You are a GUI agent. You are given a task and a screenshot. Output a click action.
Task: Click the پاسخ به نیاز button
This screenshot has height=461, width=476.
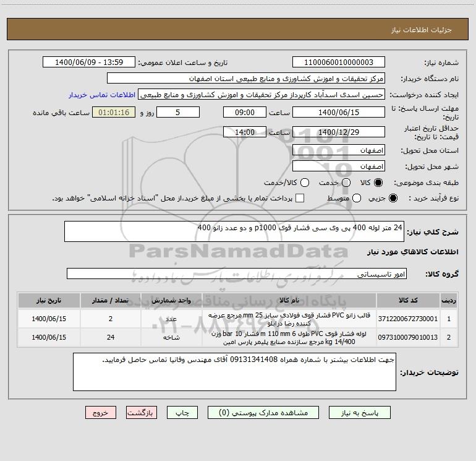tap(359, 413)
